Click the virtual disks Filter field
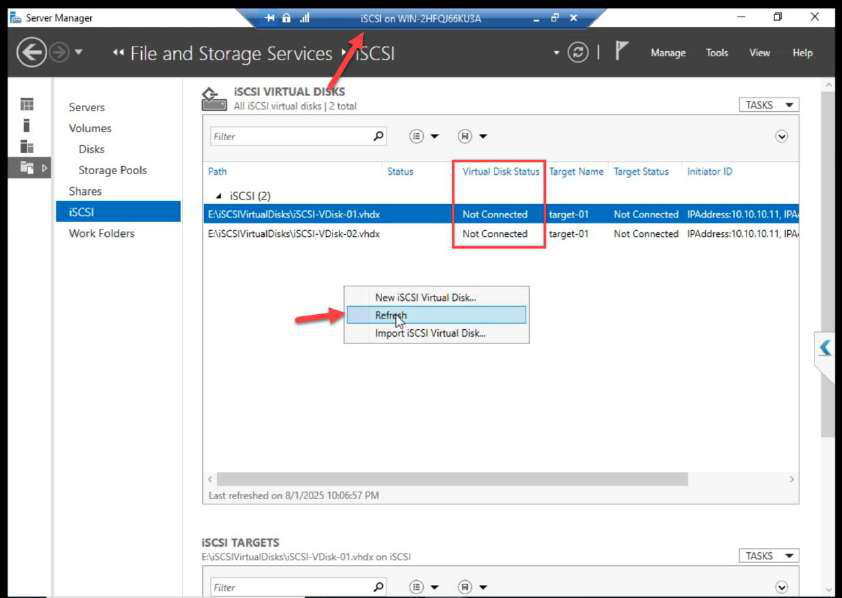Image resolution: width=842 pixels, height=598 pixels. point(290,136)
